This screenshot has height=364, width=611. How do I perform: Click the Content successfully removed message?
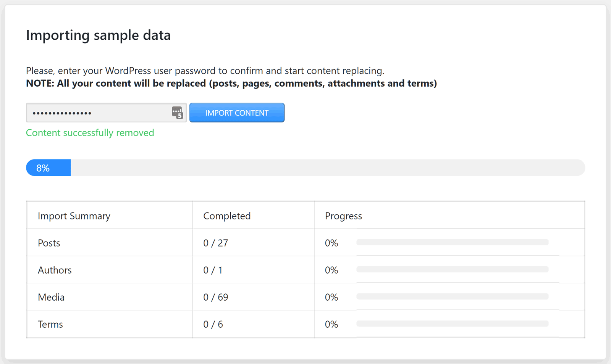(90, 133)
